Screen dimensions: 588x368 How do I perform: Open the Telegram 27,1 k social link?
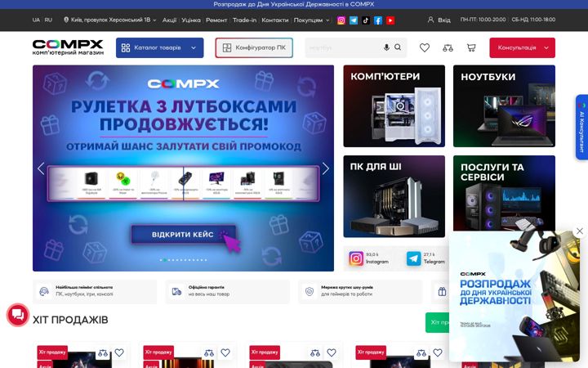click(426, 258)
